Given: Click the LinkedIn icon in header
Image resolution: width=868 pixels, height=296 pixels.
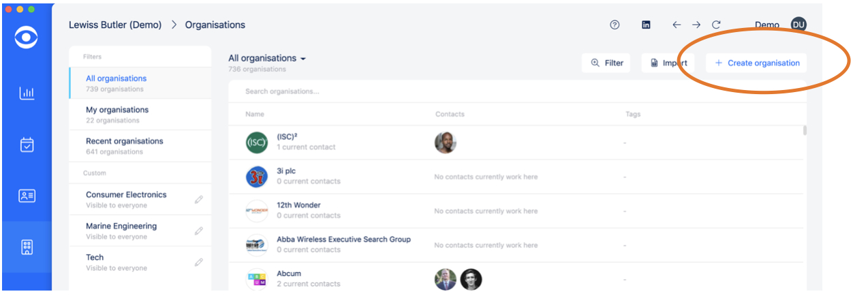Looking at the screenshot, I should 646,25.
